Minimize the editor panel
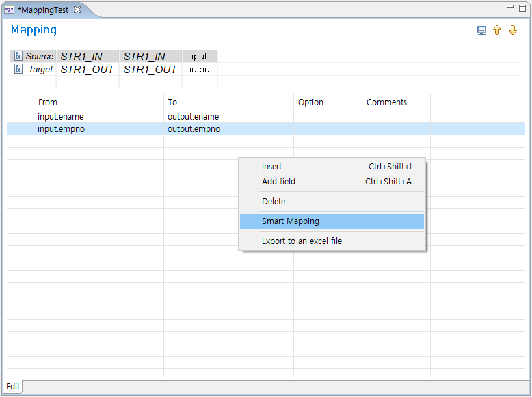 510,7
